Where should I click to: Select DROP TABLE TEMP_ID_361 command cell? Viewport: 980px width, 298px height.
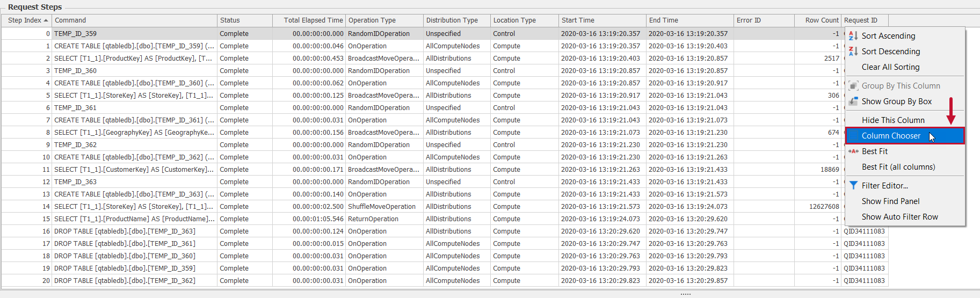point(134,244)
